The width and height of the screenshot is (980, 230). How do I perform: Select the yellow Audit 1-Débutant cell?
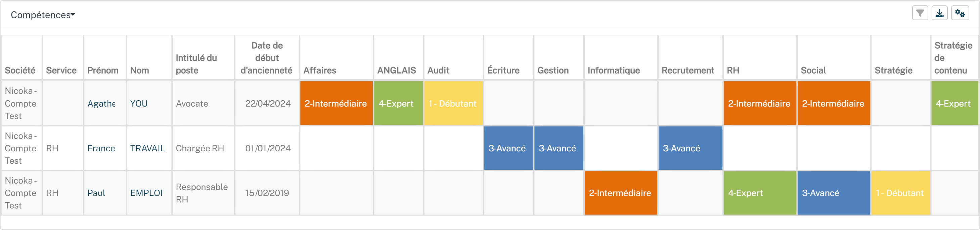click(x=453, y=103)
